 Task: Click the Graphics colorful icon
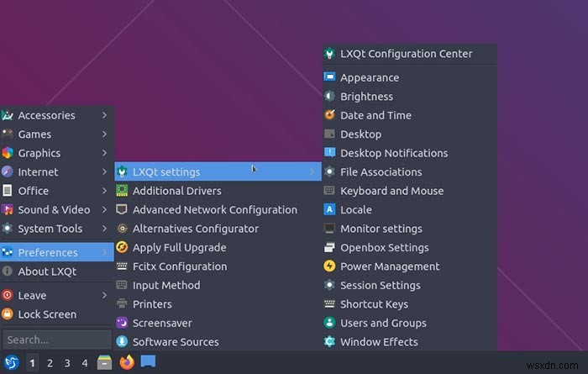point(8,153)
